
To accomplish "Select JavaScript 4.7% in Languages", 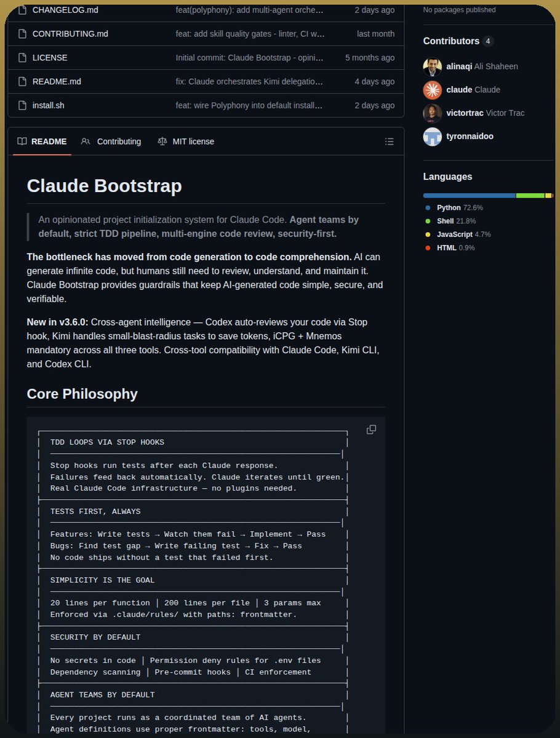I will point(458,235).
